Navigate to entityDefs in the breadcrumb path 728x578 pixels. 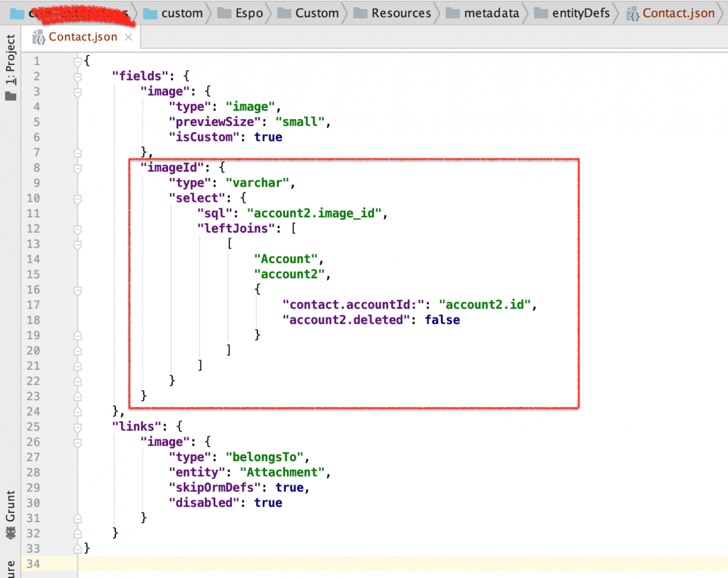tap(580, 13)
